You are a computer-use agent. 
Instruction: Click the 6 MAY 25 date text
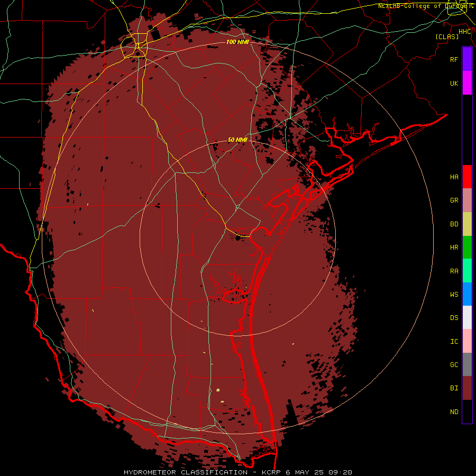click(304, 472)
